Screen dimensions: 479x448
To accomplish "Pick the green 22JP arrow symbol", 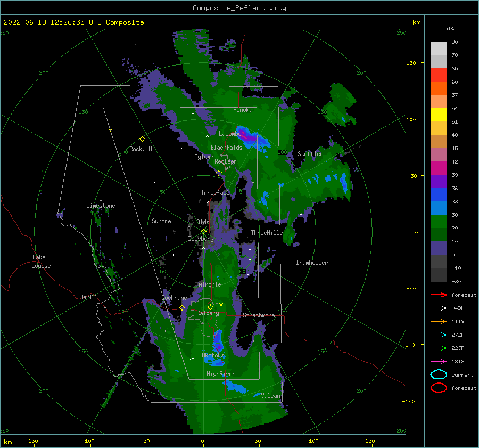I will 439,348.
